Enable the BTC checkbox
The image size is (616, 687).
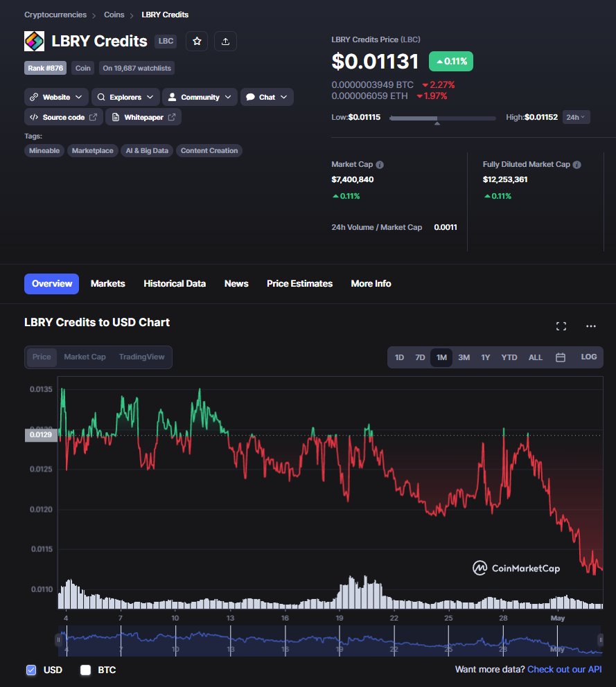pos(85,670)
